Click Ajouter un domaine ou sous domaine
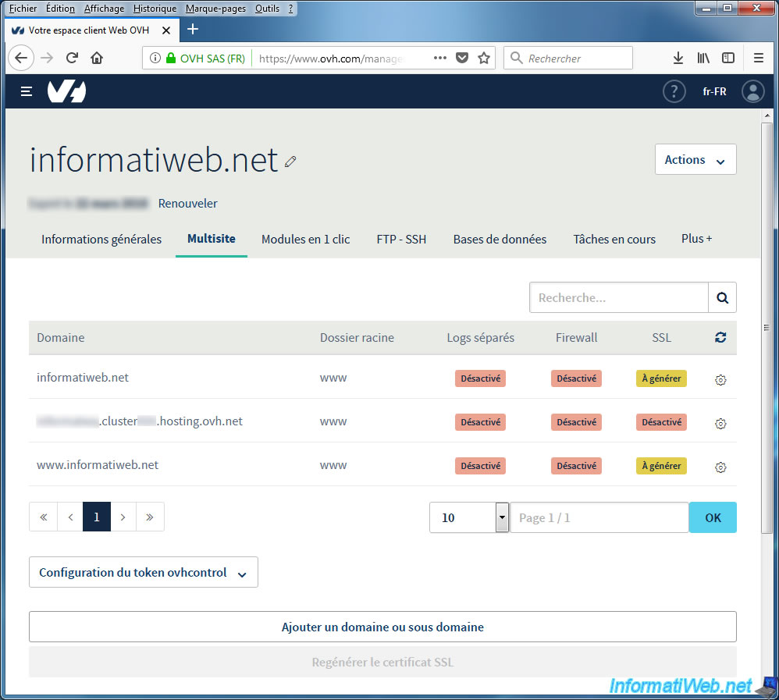779x700 pixels. (382, 627)
